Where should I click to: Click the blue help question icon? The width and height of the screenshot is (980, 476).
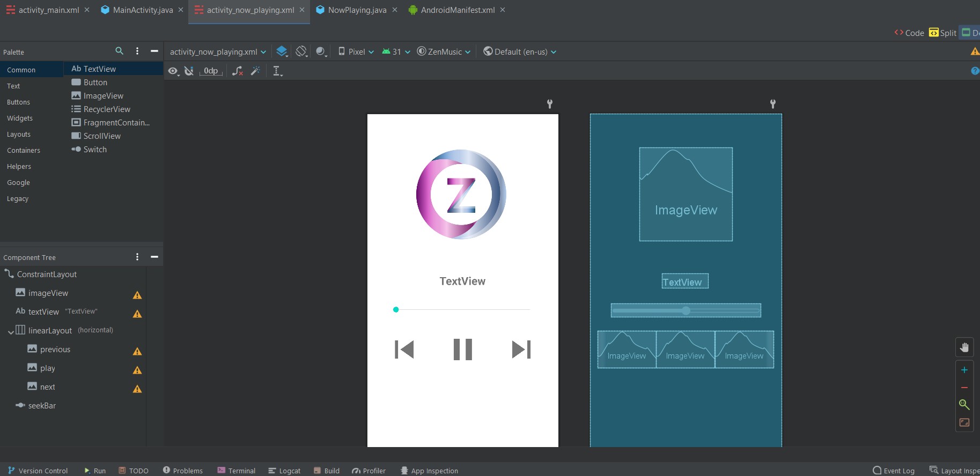975,71
